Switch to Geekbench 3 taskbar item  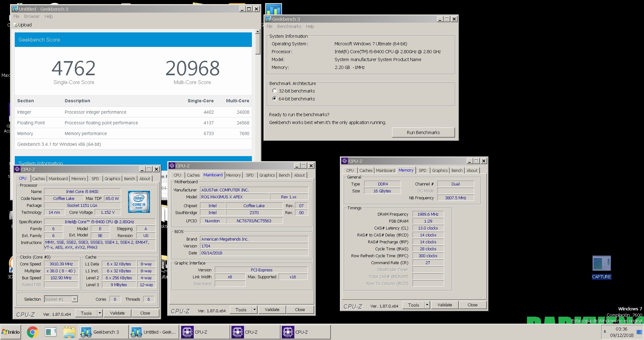tap(103, 332)
